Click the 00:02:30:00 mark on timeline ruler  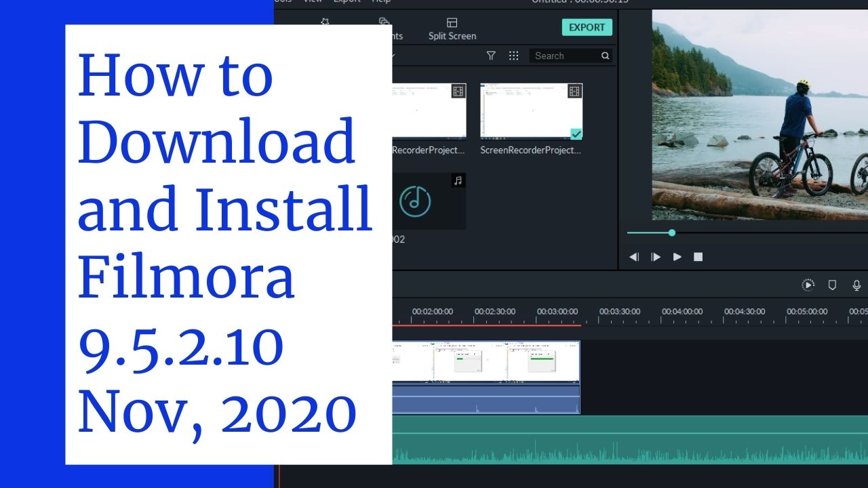[495, 312]
